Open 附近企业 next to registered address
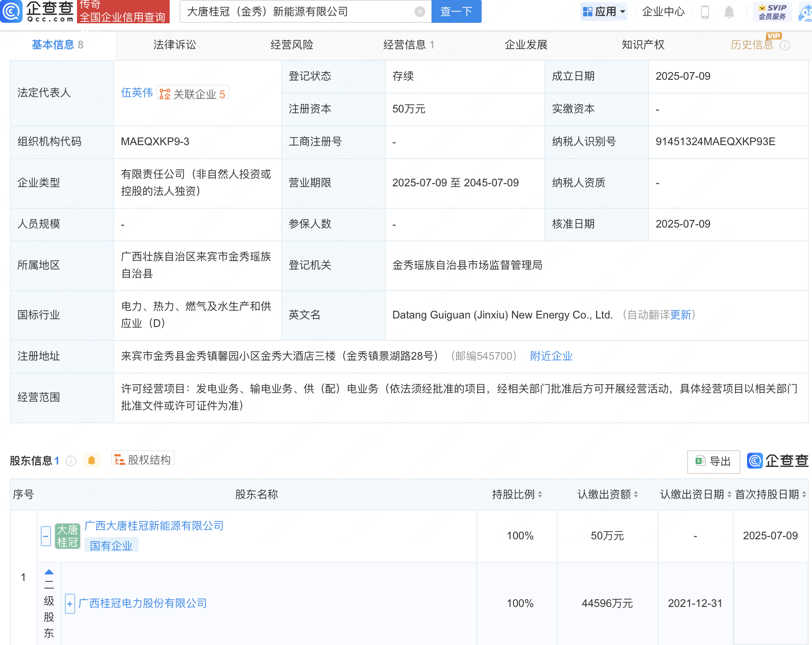Screen dimensions: 812x645 click(x=551, y=356)
